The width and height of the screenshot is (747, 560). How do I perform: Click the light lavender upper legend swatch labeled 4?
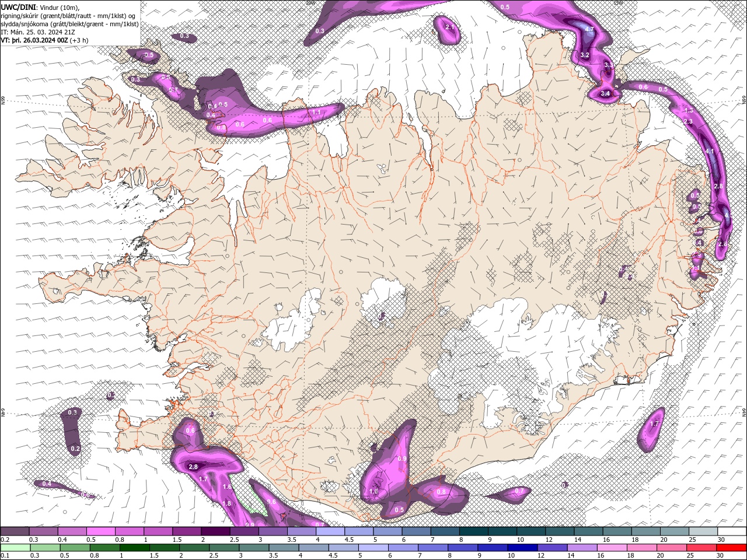(x=330, y=531)
